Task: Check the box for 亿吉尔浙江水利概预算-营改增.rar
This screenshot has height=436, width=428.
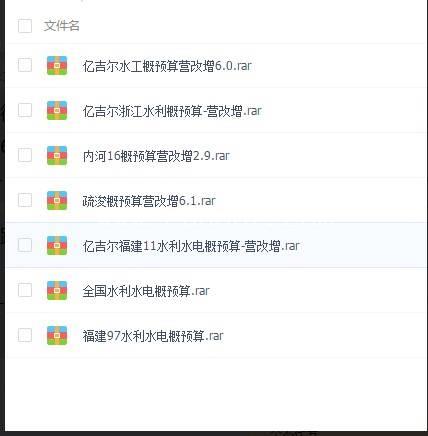Action: 25,110
